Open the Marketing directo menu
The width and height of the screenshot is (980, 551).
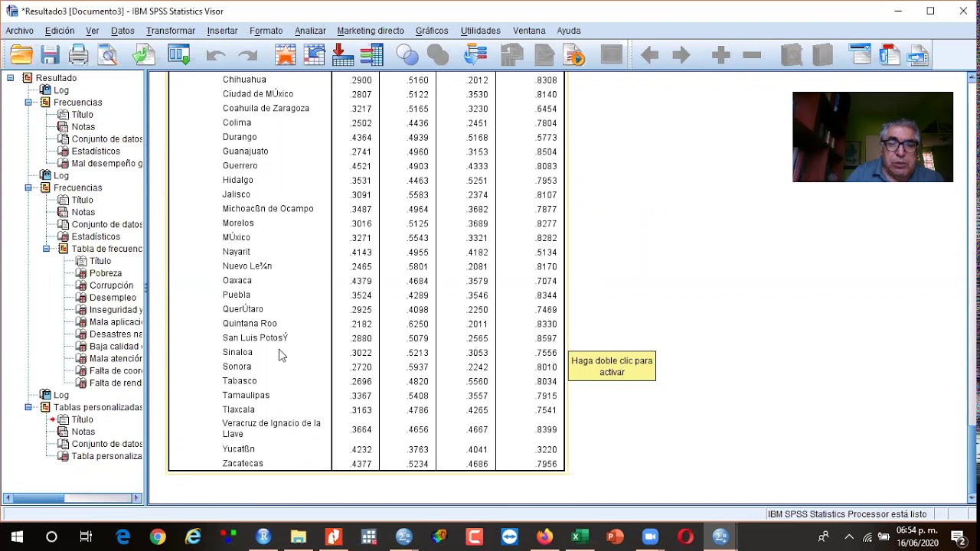pyautogui.click(x=371, y=31)
